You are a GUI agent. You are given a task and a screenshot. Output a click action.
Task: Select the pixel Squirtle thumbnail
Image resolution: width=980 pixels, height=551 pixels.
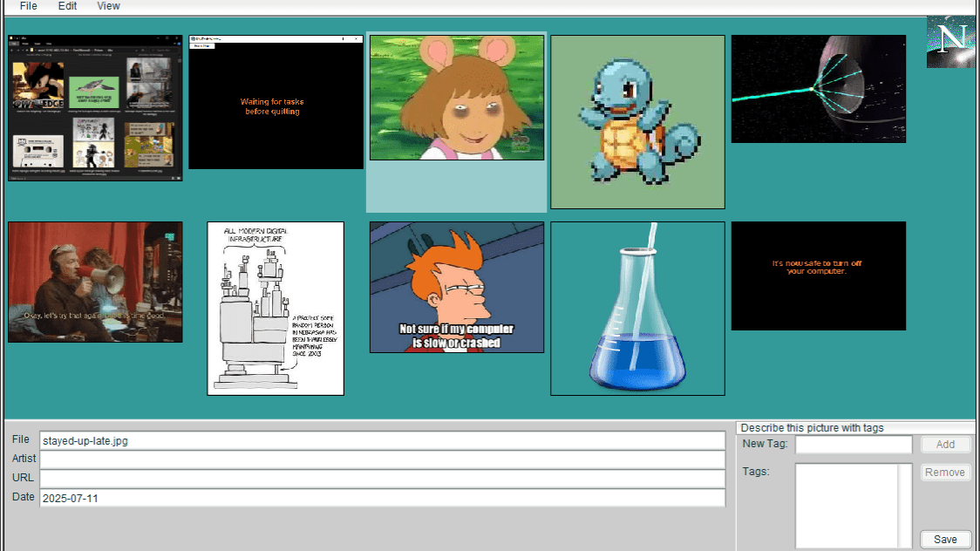pyautogui.click(x=637, y=122)
